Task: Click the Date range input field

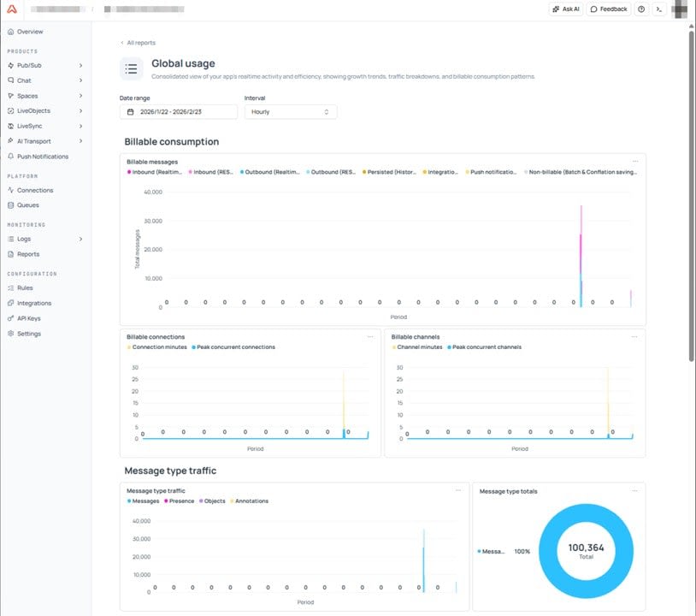Action: pos(177,111)
